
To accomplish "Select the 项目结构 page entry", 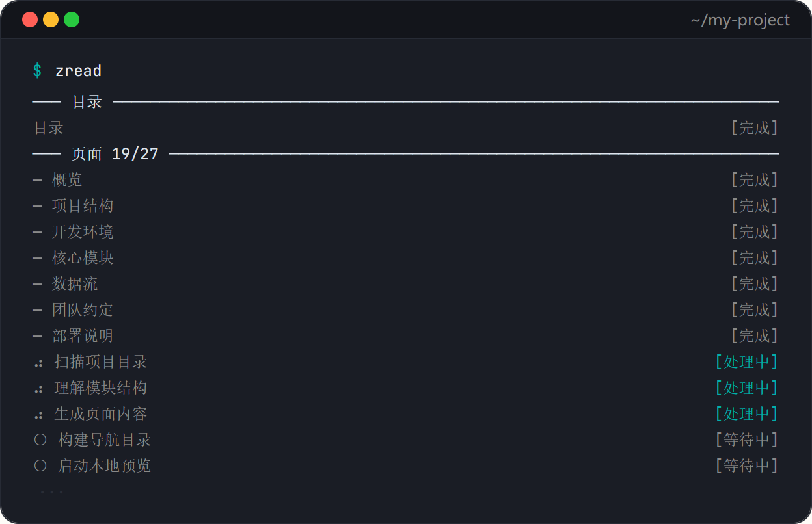I will (x=83, y=206).
